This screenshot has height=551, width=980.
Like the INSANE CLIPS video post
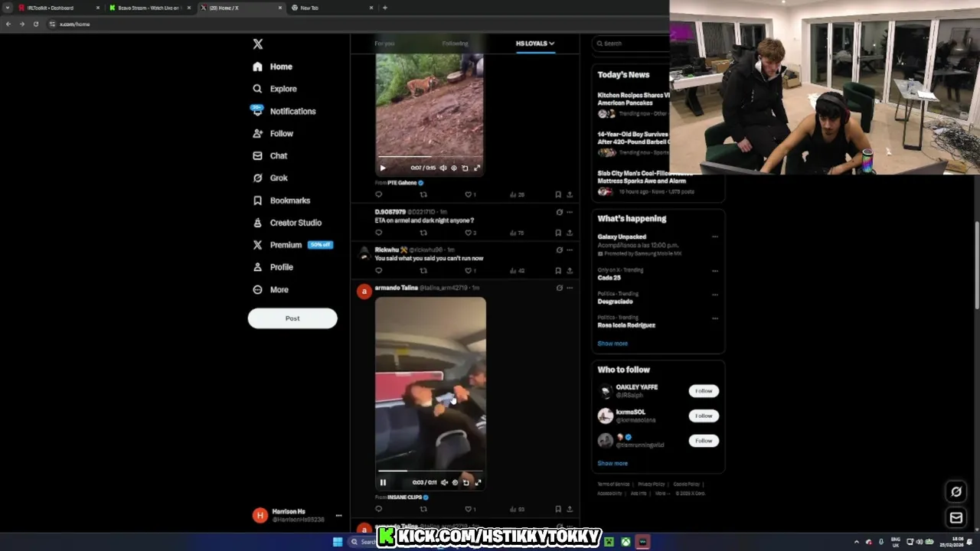(469, 509)
